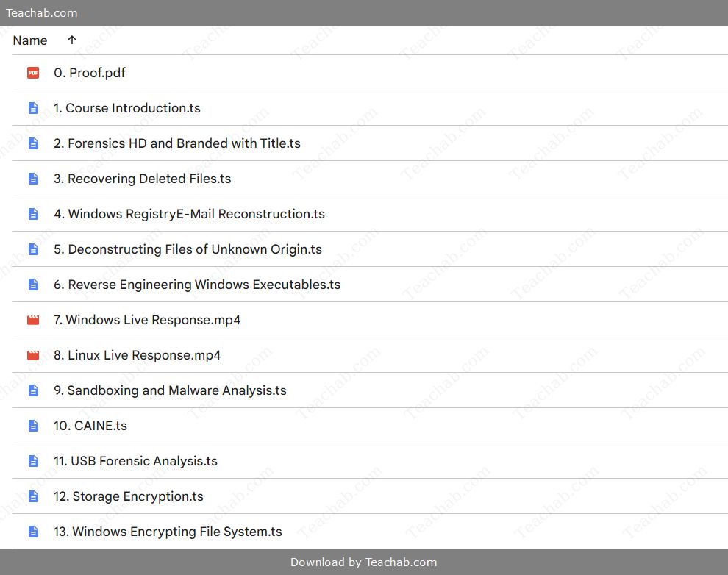Click the file icon beside 10. CAINE.ts
728x575 pixels.
pos(32,426)
